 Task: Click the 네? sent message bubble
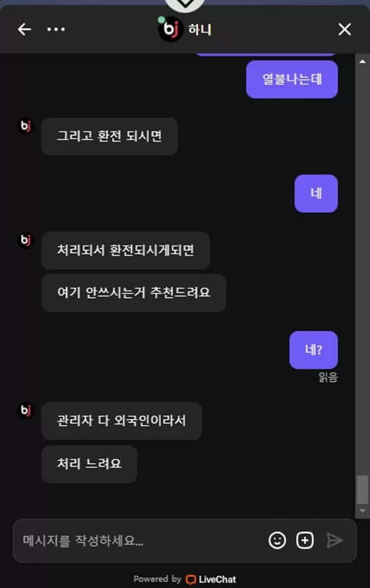pos(313,350)
